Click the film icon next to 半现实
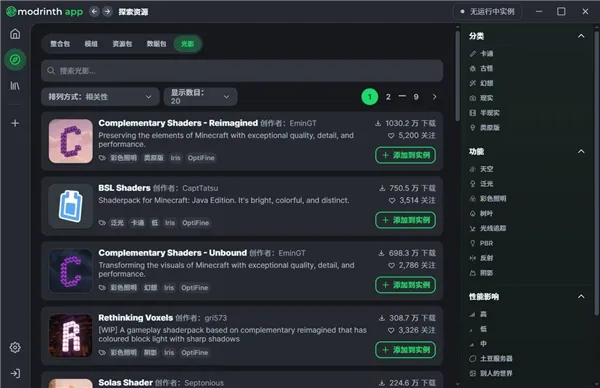This screenshot has height=388, width=600. 473,113
